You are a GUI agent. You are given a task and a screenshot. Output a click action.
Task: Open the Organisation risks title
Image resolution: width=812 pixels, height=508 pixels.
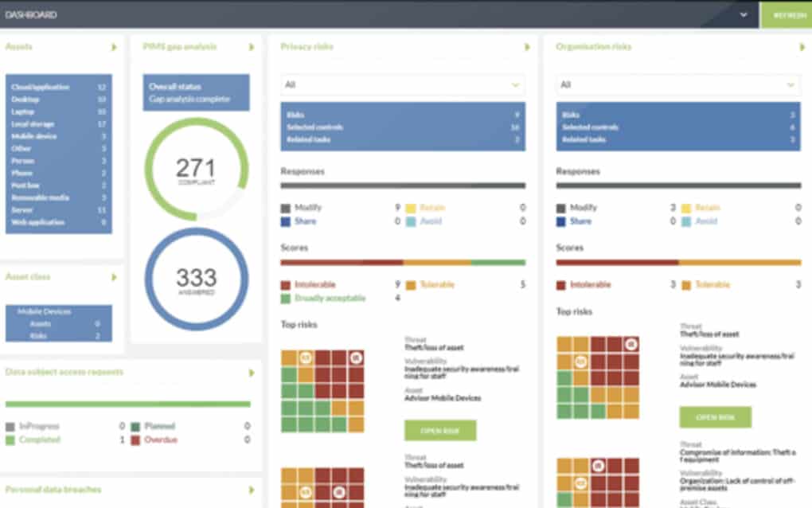(x=593, y=47)
